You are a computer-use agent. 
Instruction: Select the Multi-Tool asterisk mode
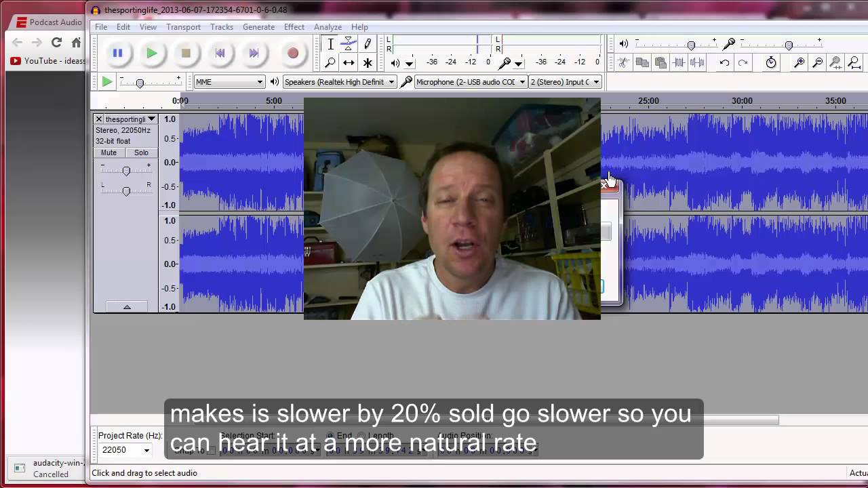(368, 62)
